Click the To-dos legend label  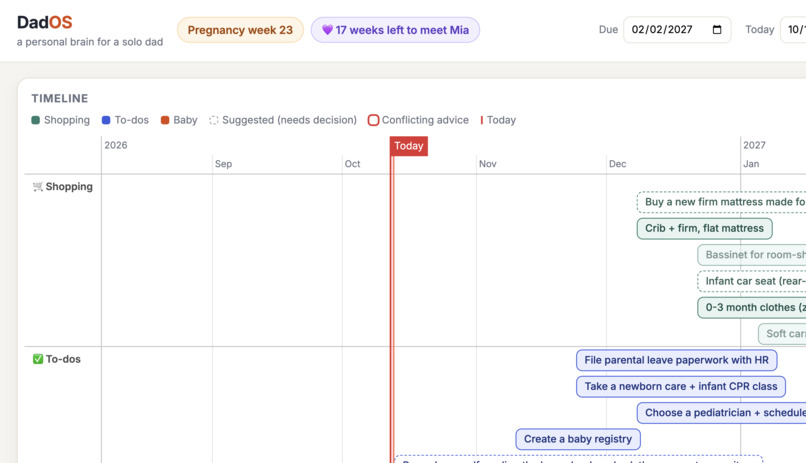(132, 120)
